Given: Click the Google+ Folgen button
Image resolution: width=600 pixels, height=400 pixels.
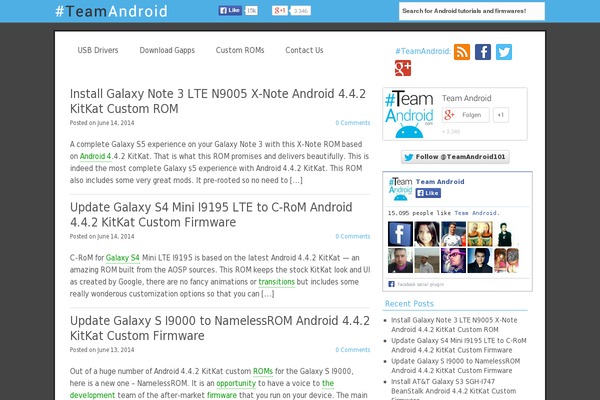Looking at the screenshot, I should [466, 115].
